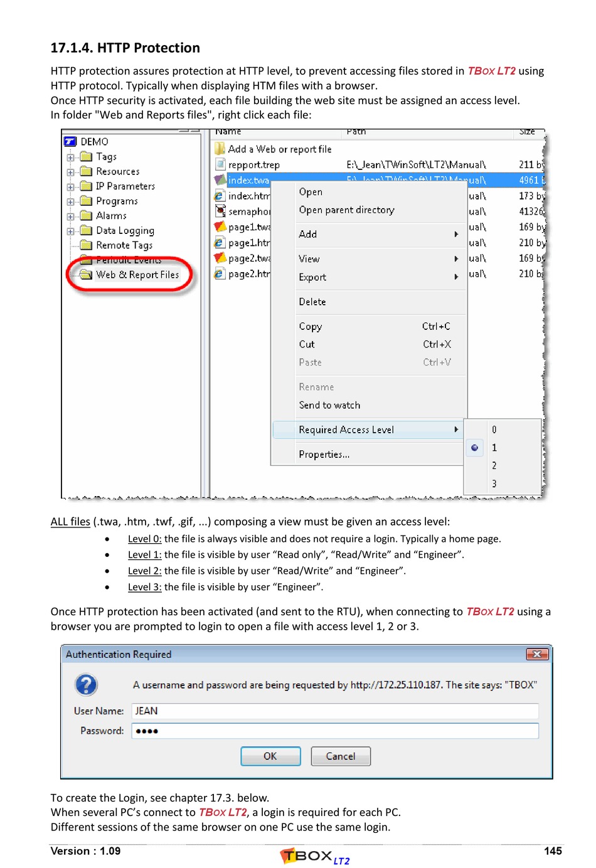The image size is (596, 868).
Task: Select the DEMO project root icon
Action: (x=70, y=142)
